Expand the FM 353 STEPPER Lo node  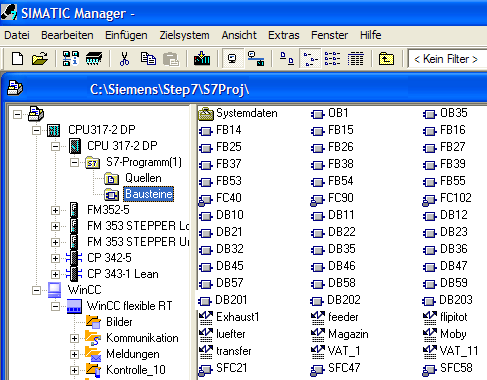tap(55, 226)
